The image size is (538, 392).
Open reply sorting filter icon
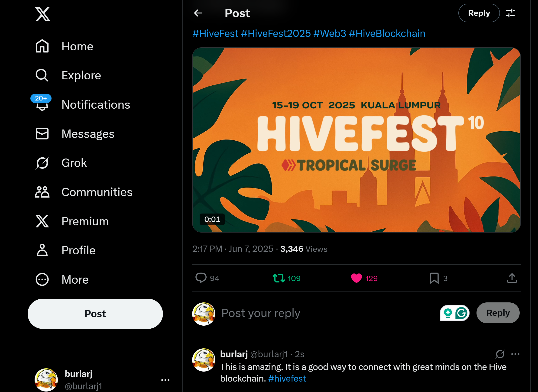pos(510,13)
